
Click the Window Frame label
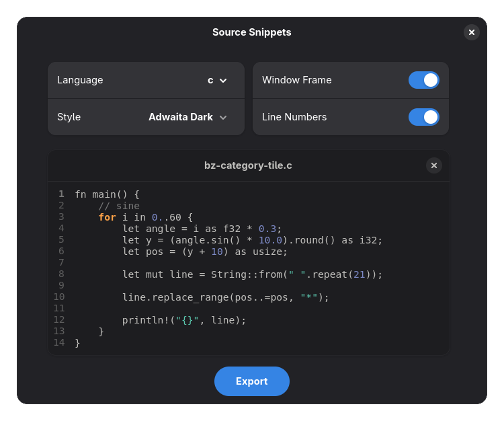click(296, 80)
